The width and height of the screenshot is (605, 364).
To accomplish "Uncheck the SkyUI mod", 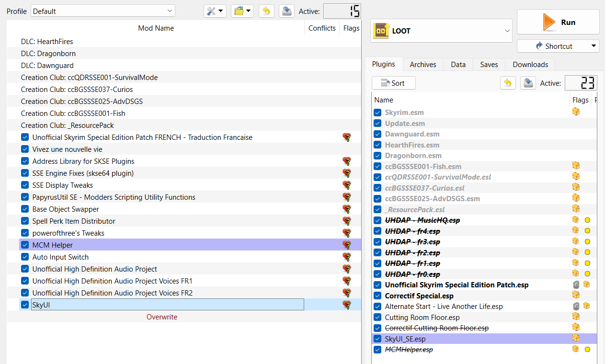I will coord(25,305).
